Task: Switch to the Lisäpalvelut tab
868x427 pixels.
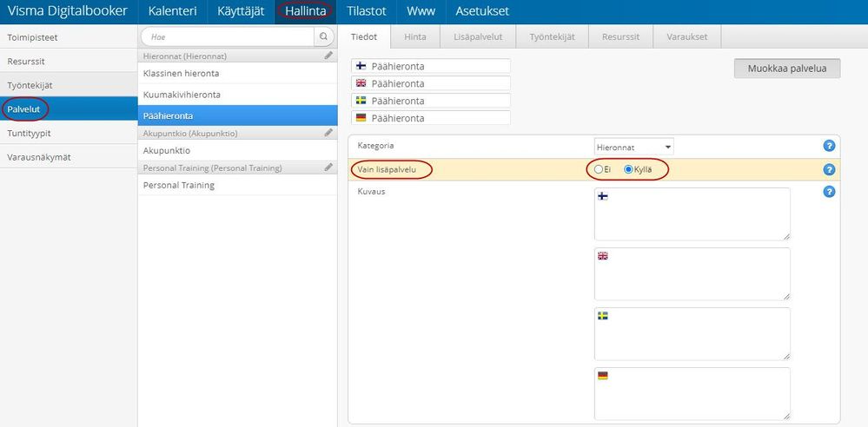Action: coord(478,37)
